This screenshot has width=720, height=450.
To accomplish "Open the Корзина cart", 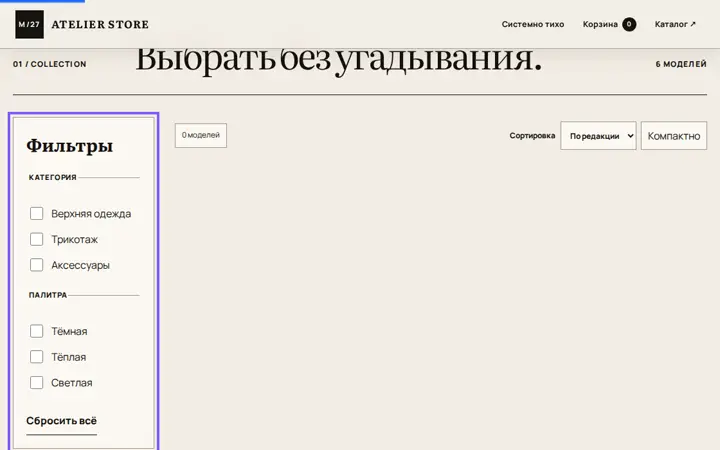I will 609,24.
